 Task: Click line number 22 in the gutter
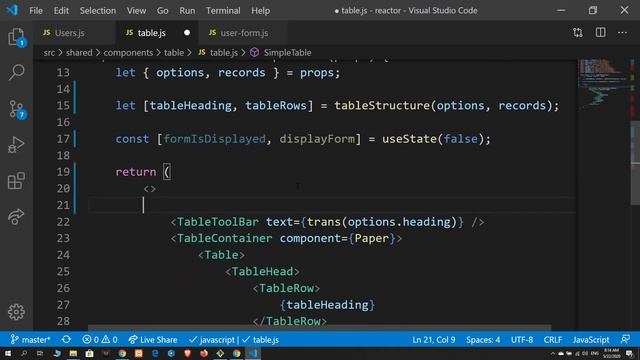(63, 222)
